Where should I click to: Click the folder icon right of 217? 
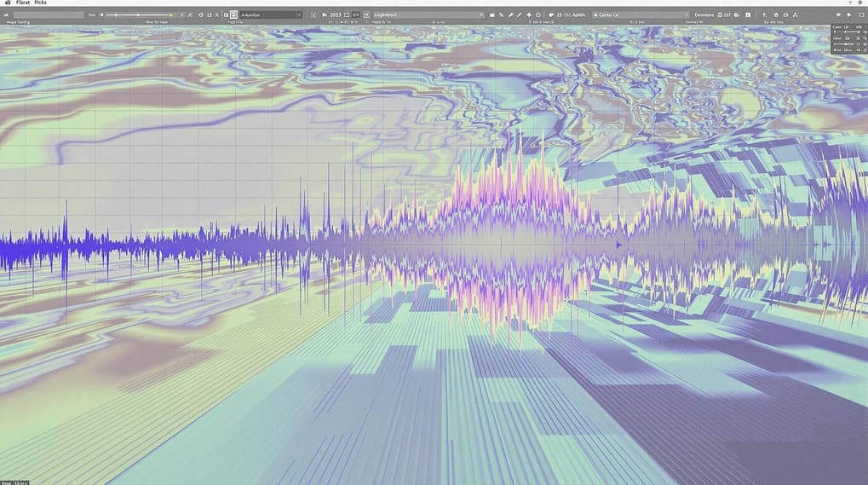click(x=737, y=15)
